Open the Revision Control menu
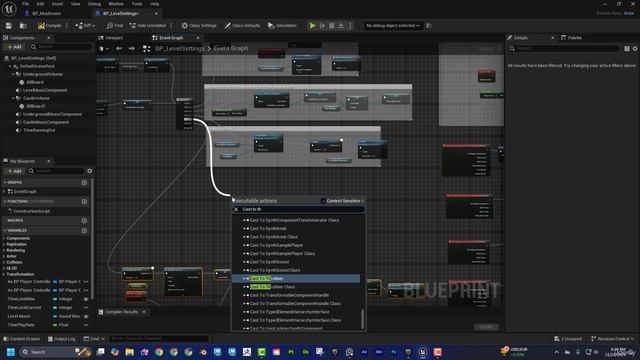 click(613, 339)
